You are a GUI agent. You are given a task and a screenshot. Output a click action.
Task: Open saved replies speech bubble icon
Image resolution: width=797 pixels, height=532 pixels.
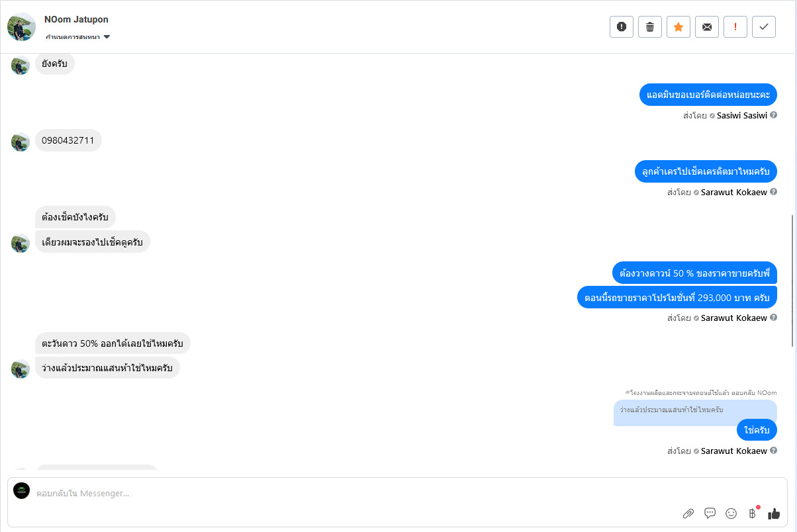point(710,513)
